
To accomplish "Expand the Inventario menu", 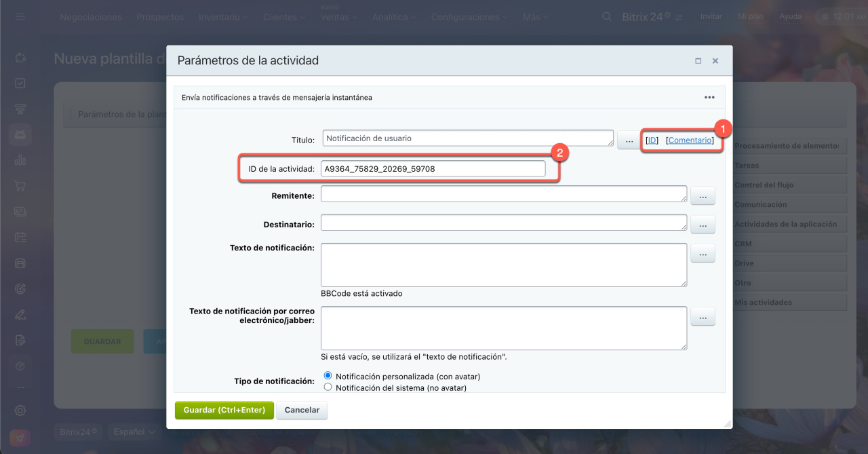I will pyautogui.click(x=223, y=17).
